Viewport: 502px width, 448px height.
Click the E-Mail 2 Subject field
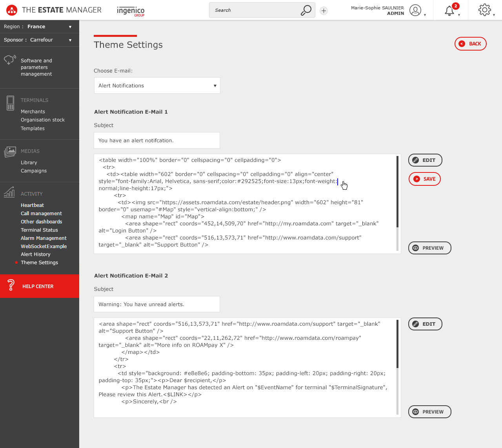click(x=157, y=304)
